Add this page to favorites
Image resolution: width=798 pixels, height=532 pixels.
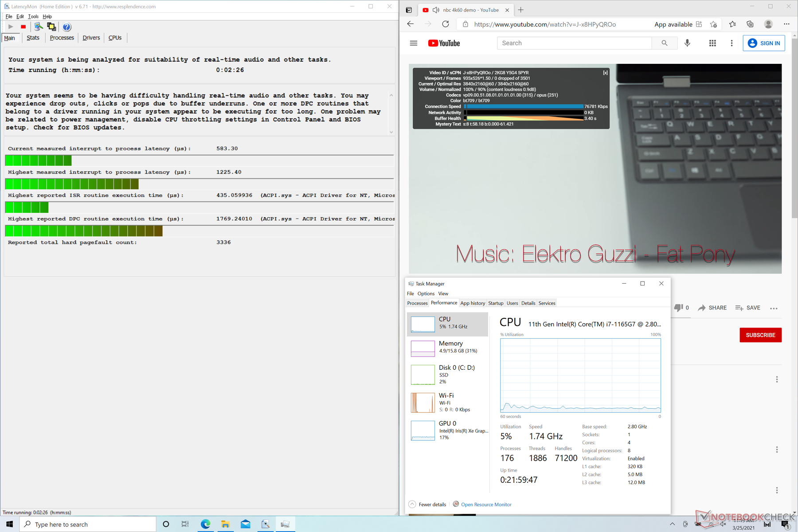point(713,24)
